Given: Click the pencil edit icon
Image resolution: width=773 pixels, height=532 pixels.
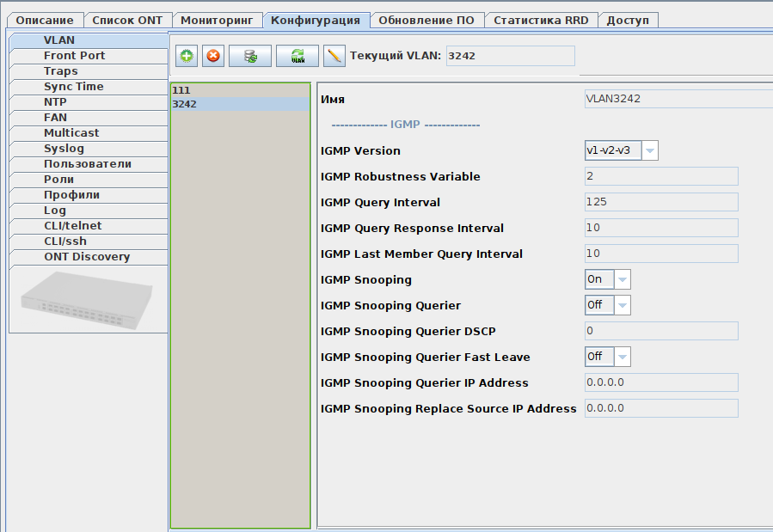Looking at the screenshot, I should [x=334, y=56].
